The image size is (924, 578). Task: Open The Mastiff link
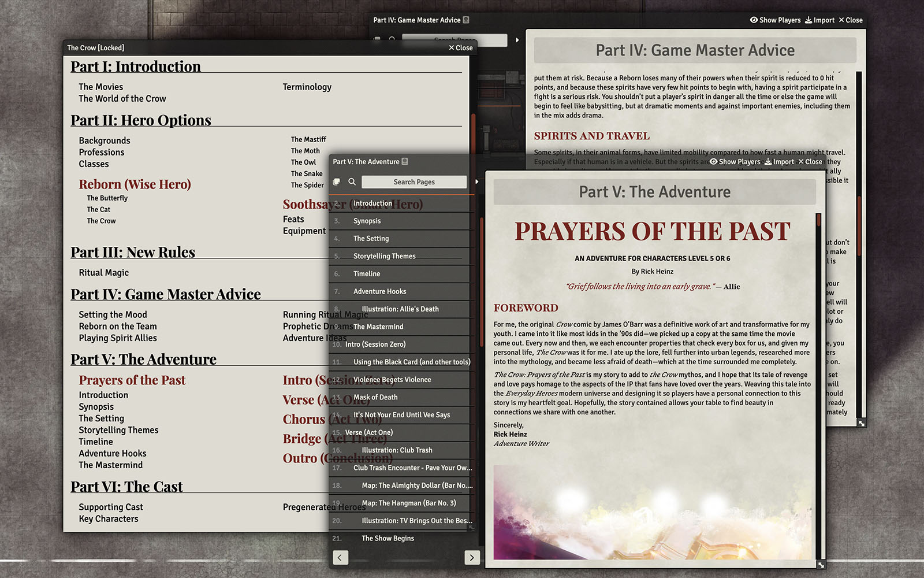[x=308, y=139]
